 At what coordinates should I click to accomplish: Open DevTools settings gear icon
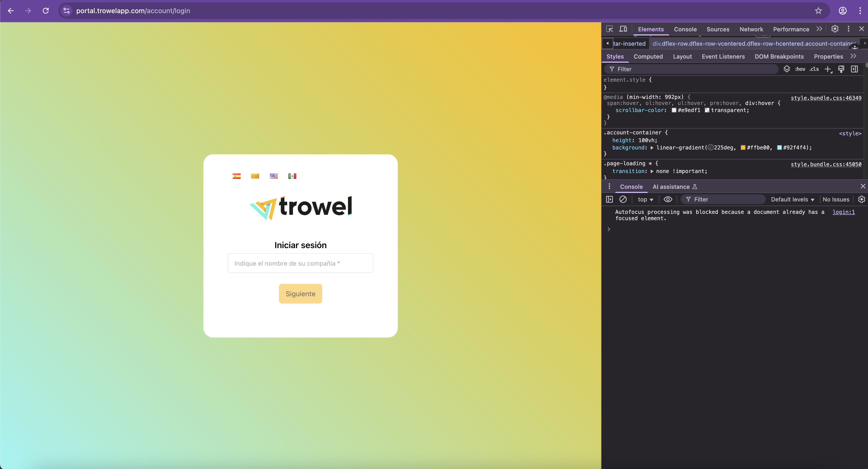(835, 29)
